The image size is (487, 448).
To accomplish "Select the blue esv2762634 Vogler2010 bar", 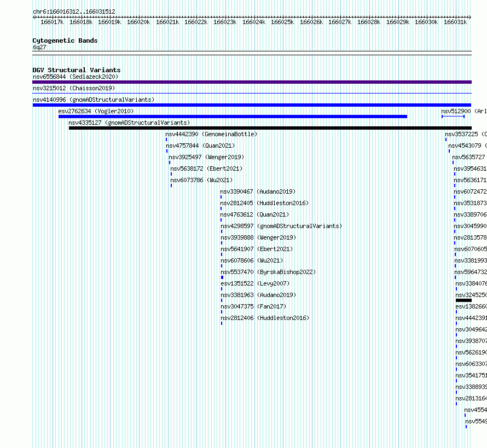I will (233, 117).
